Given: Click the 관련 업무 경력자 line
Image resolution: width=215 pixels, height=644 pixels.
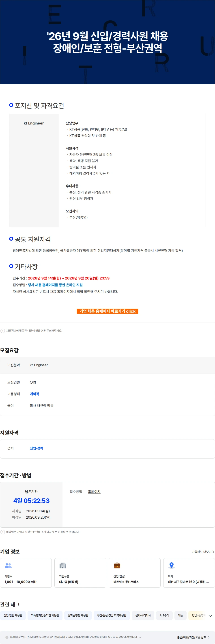Looking at the screenshot, I should tap(81, 199).
